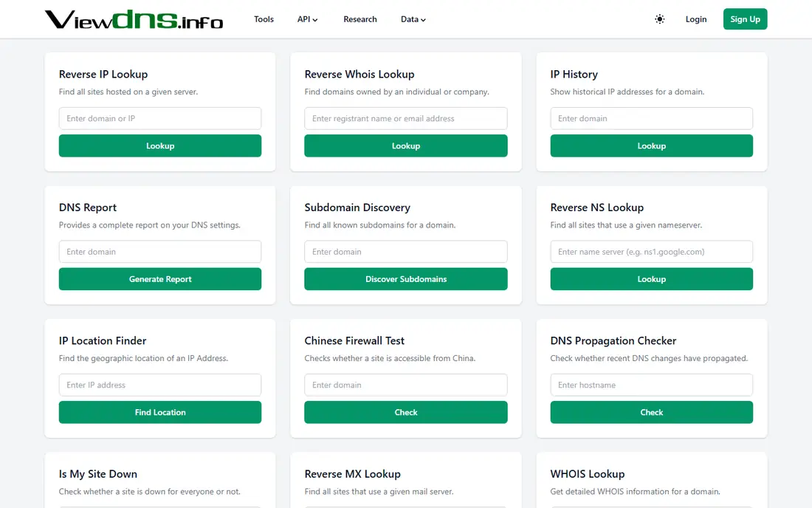
Task: Select the Chinese Firewall Test domain field
Action: pos(406,385)
